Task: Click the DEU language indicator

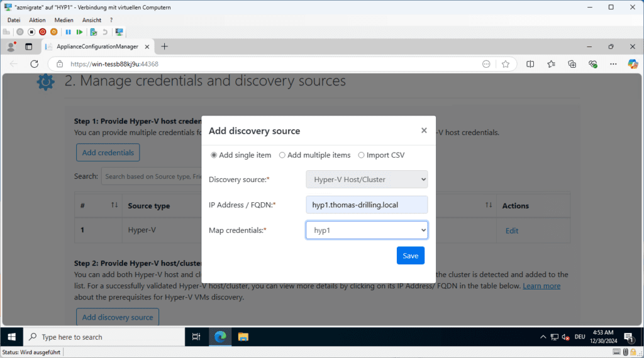Action: (579, 337)
